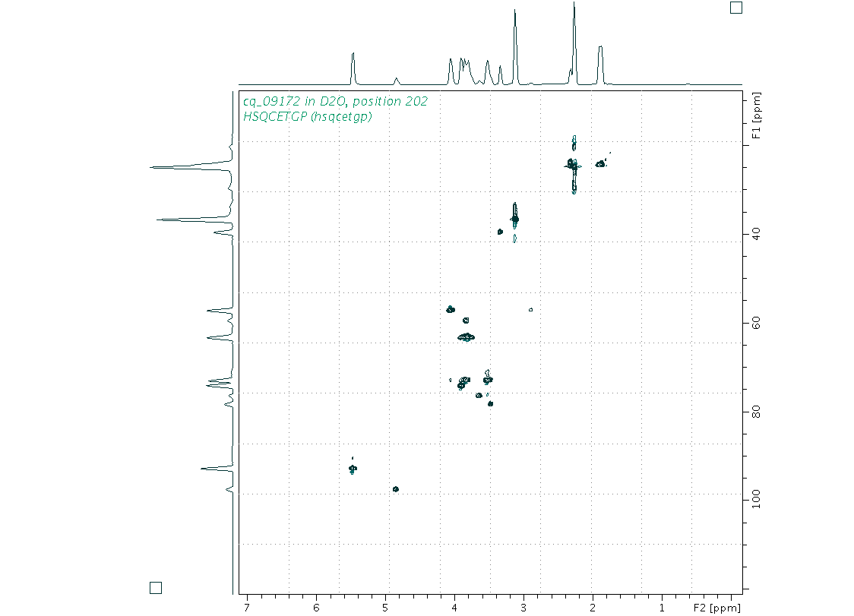Pick the intense cross peak near 3.1 / 36 ppm
The width and height of the screenshot is (854, 616).
pyautogui.click(x=515, y=220)
